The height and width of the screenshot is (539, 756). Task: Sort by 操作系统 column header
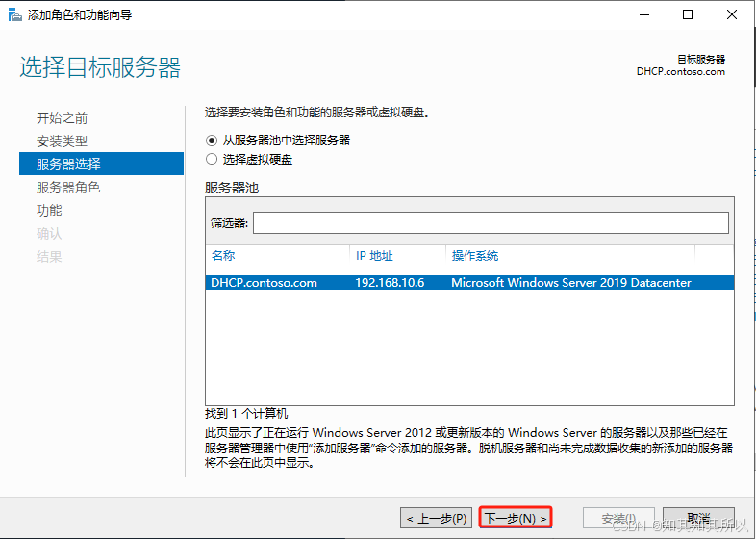475,256
